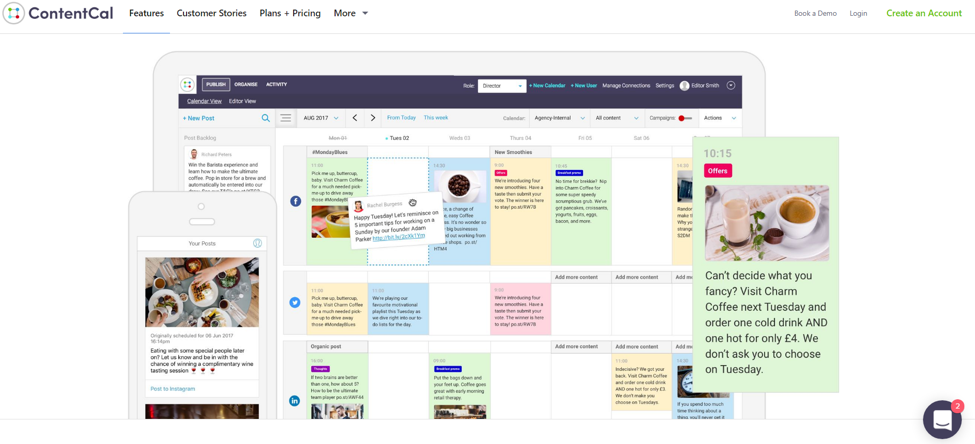Click Post to Instagram on phone
This screenshot has height=444, width=975.
173,389
